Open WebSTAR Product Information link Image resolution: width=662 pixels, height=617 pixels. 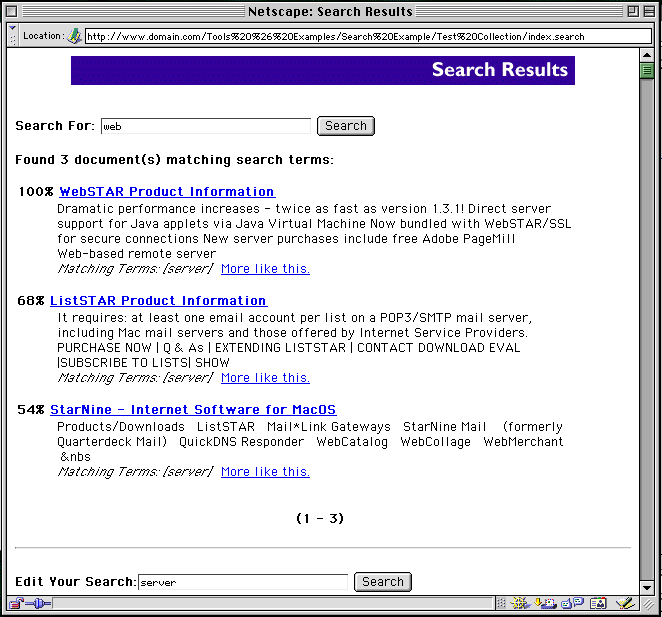pos(167,192)
